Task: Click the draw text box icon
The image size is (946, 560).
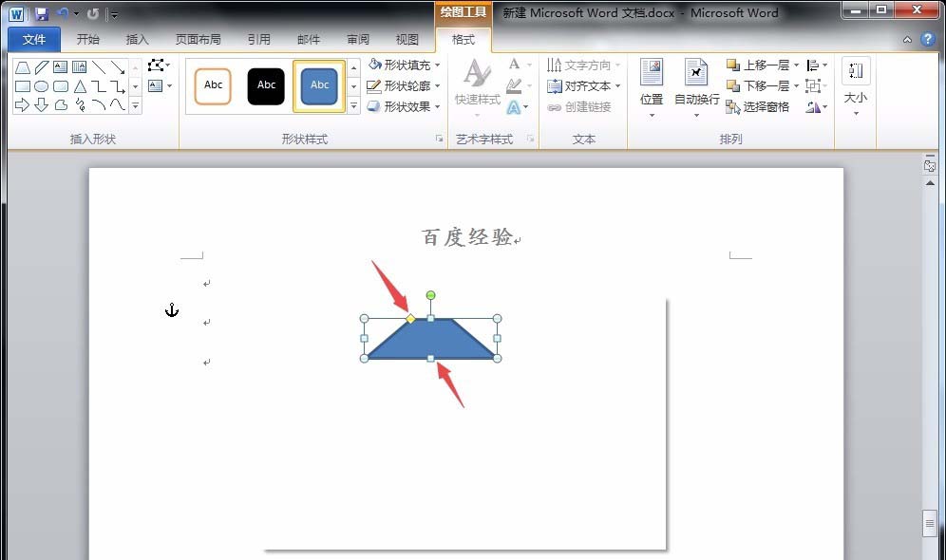Action: point(156,86)
